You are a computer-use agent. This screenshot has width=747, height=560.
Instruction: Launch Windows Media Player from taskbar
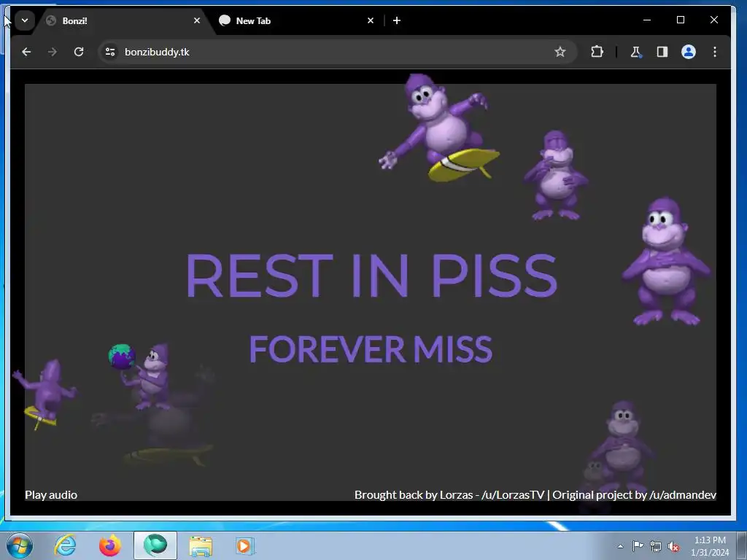pos(245,545)
